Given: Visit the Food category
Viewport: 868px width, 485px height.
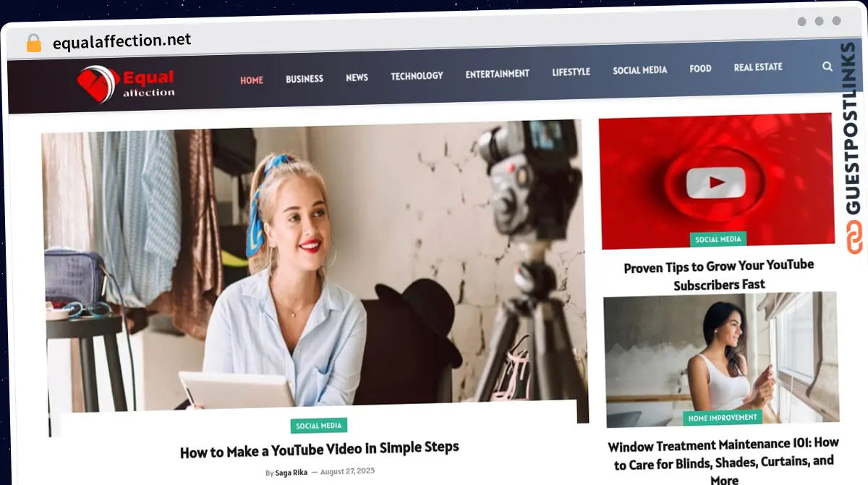Looking at the screenshot, I should tap(700, 69).
